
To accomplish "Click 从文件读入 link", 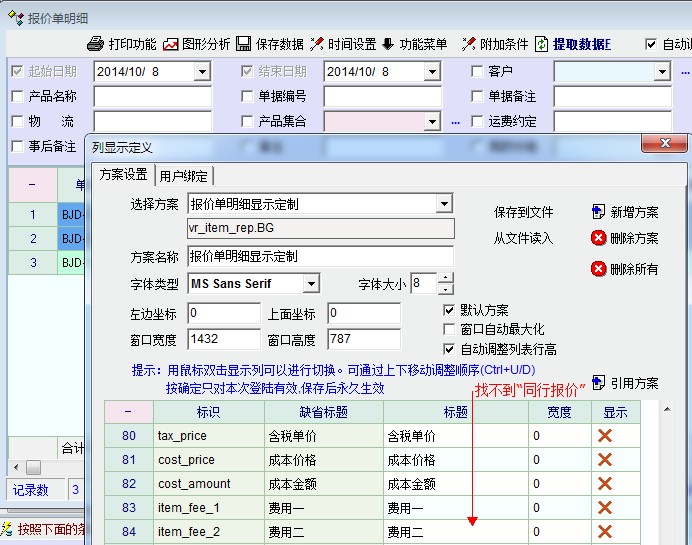I will pos(523,238).
